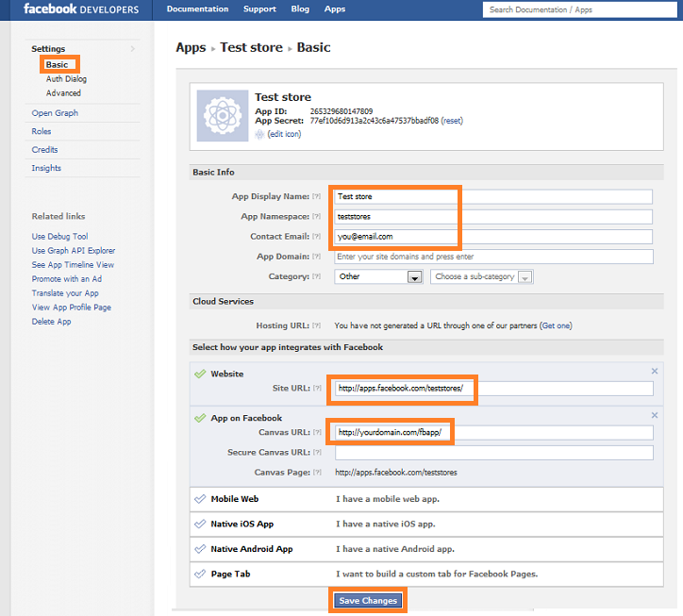Image resolution: width=683 pixels, height=616 pixels.
Task: Click the App Display Name field
Action: coord(493,196)
